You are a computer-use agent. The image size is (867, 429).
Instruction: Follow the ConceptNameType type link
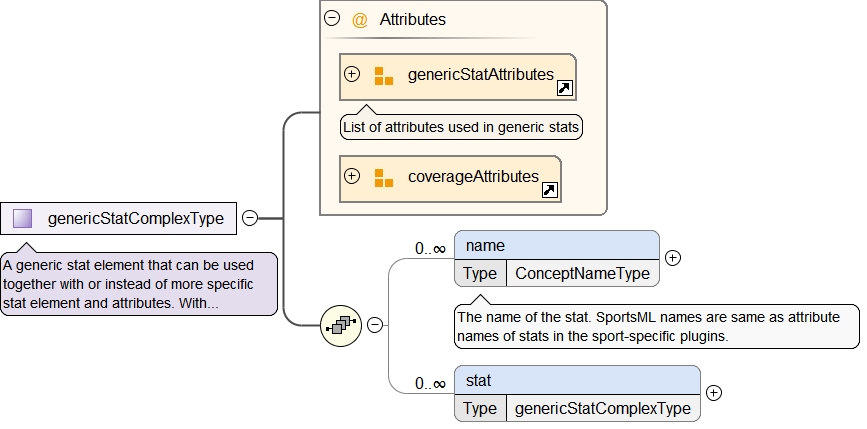coord(581,273)
